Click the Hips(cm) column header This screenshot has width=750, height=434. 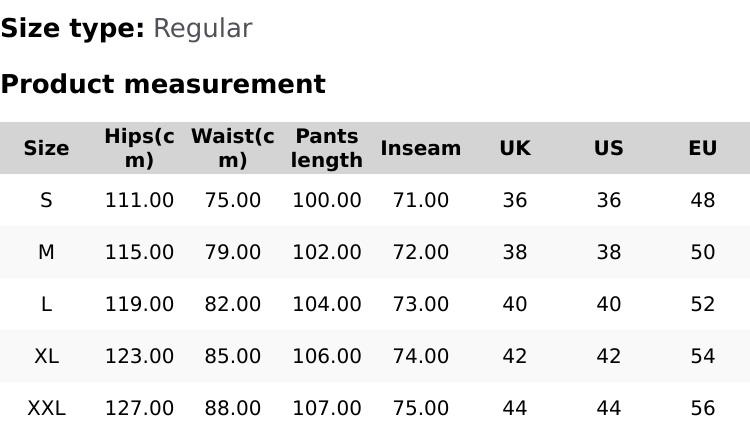coord(139,148)
